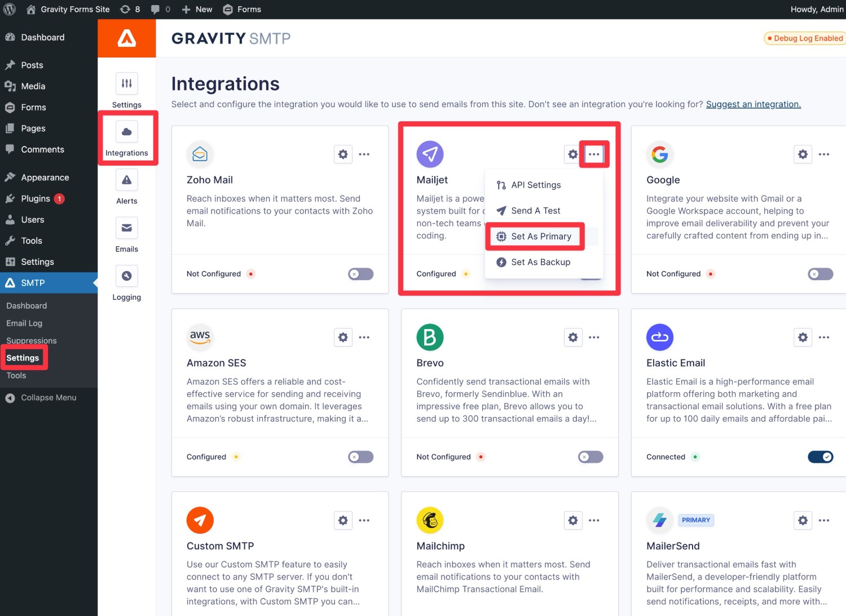Click Collapse Menu in WordPress sidebar
Viewport: 846px width, 616px height.
click(x=49, y=397)
